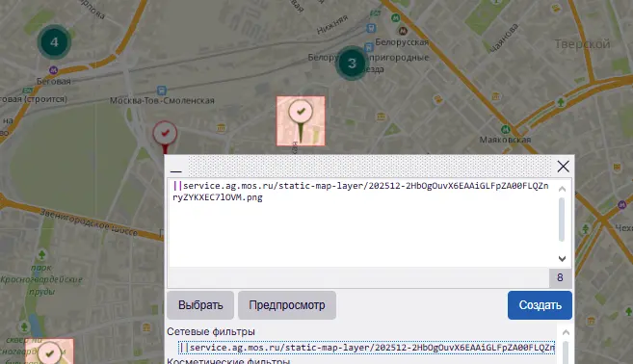Select the highlighted checkmark pin on map
The width and height of the screenshot is (633, 364).
click(x=301, y=120)
